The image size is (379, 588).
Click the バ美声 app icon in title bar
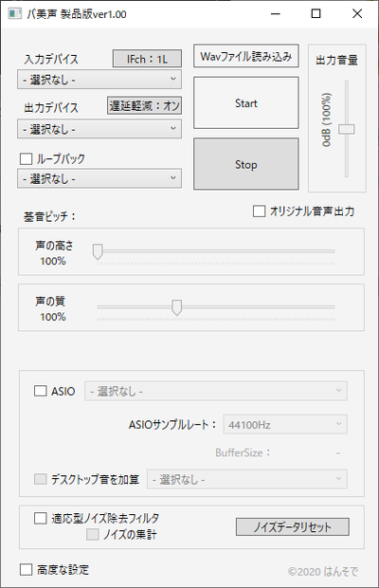click(x=14, y=14)
